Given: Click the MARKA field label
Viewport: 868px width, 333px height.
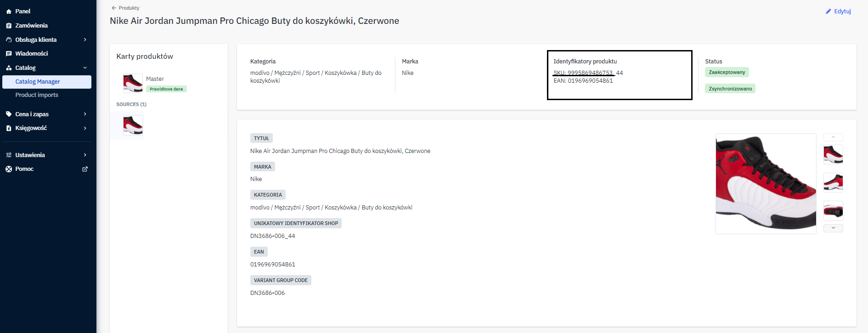Looking at the screenshot, I should coord(263,167).
